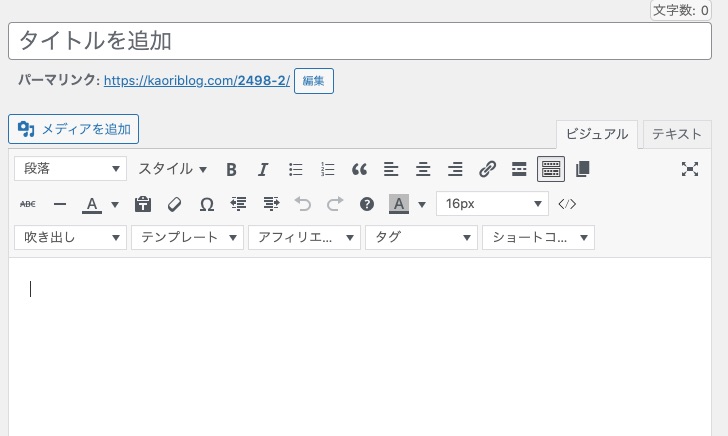Apply the background highlight color button
728x436 pixels.
[x=399, y=204]
